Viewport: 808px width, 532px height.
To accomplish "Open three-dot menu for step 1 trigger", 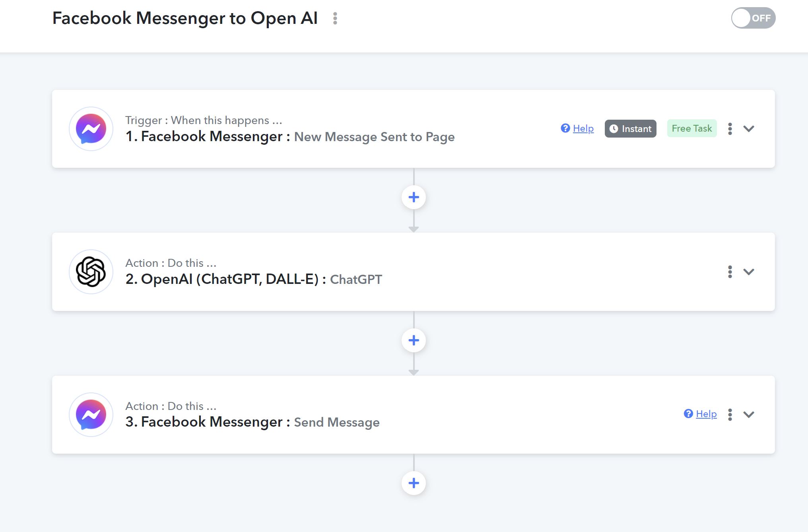I will click(730, 129).
